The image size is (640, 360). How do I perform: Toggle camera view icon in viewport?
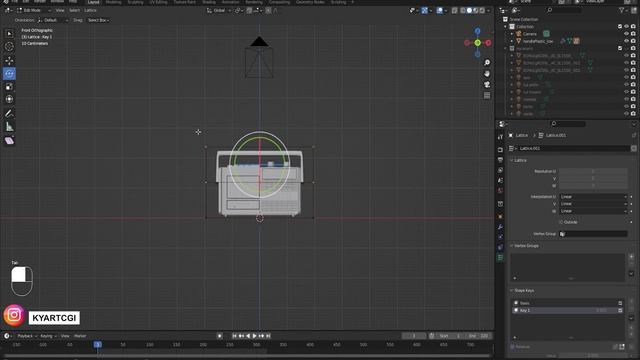pyautogui.click(x=487, y=84)
